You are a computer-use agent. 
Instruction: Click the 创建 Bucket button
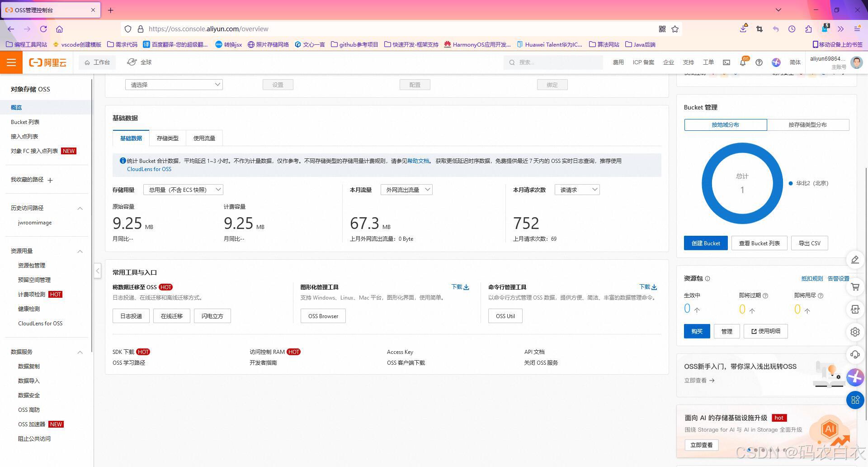706,243
